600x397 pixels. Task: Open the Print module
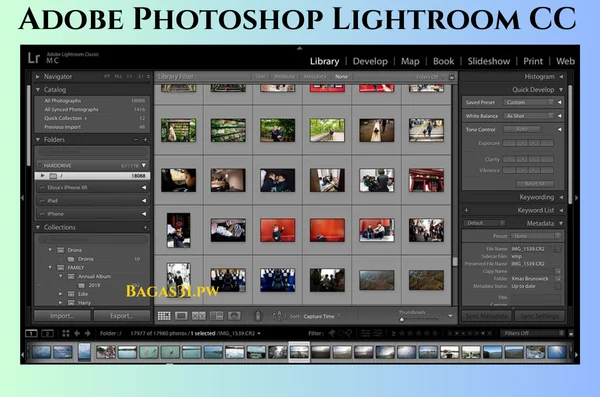[533, 61]
